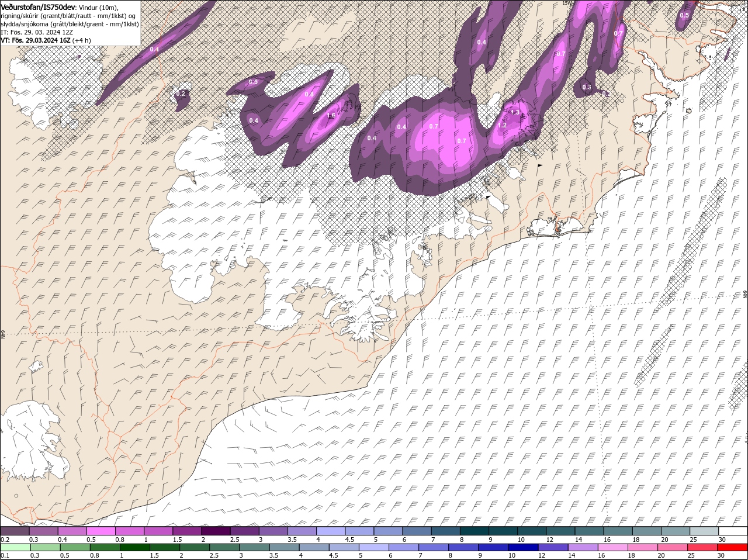
Task: Pick pale upper swatch between 25 and 30
Action: tap(705, 531)
